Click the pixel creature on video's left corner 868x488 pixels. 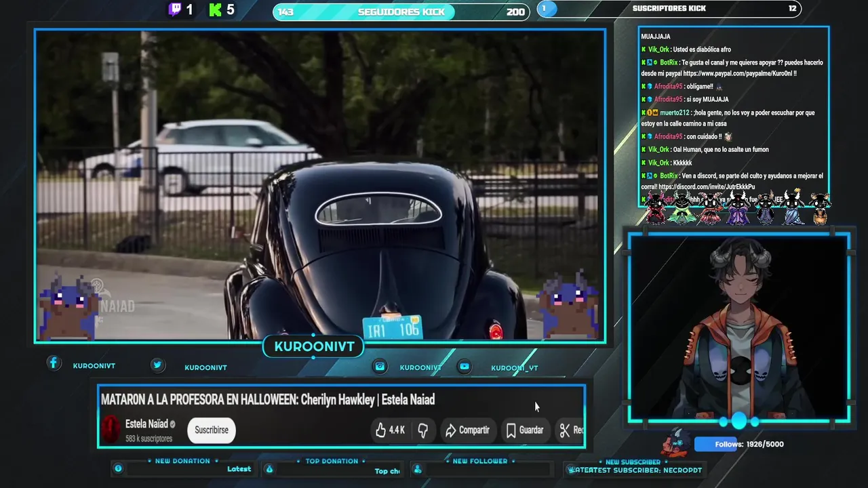click(x=69, y=306)
